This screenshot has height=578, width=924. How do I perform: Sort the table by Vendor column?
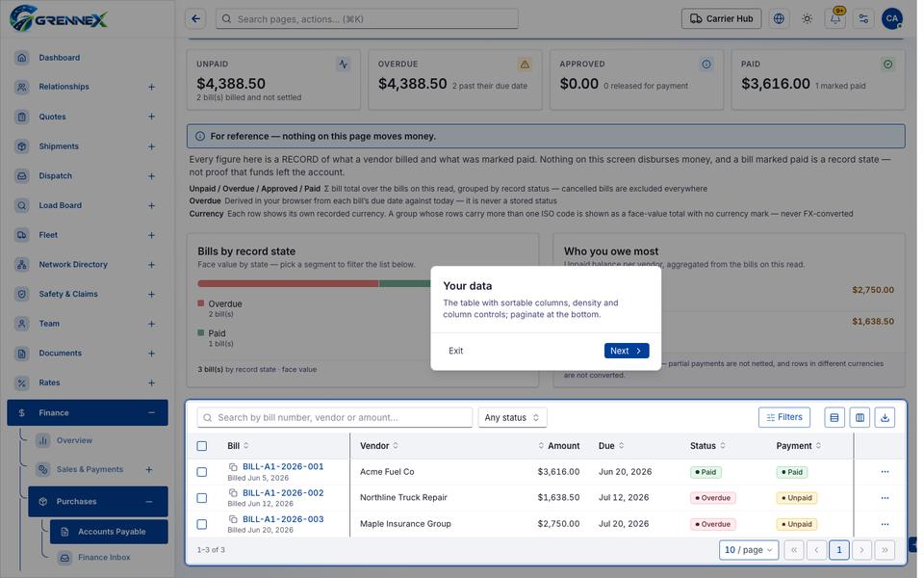tap(379, 446)
